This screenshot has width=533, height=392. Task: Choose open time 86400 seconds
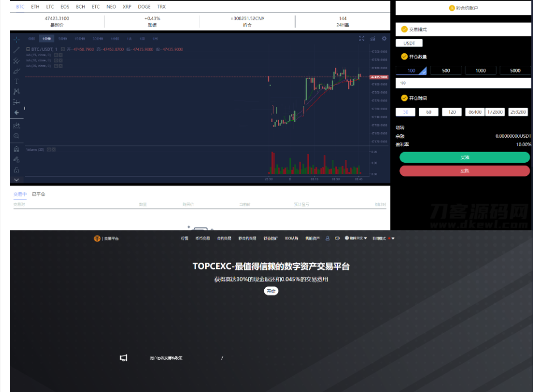pyautogui.click(x=475, y=112)
